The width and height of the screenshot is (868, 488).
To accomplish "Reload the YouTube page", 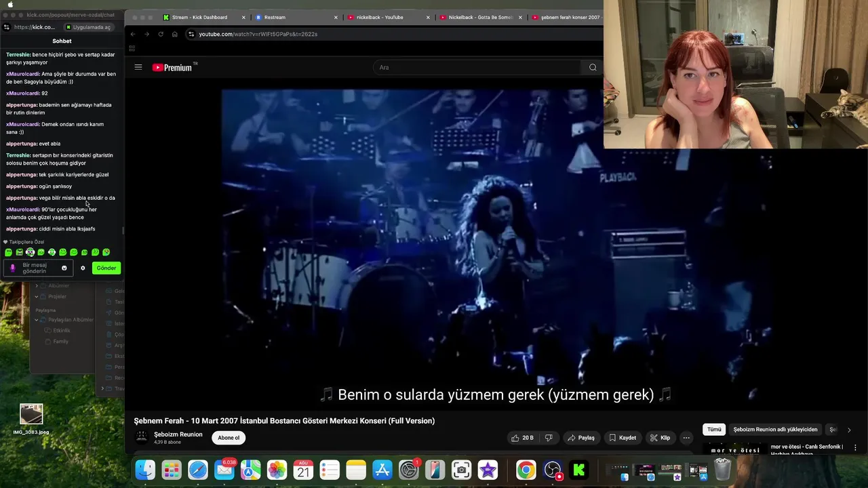I will click(161, 34).
